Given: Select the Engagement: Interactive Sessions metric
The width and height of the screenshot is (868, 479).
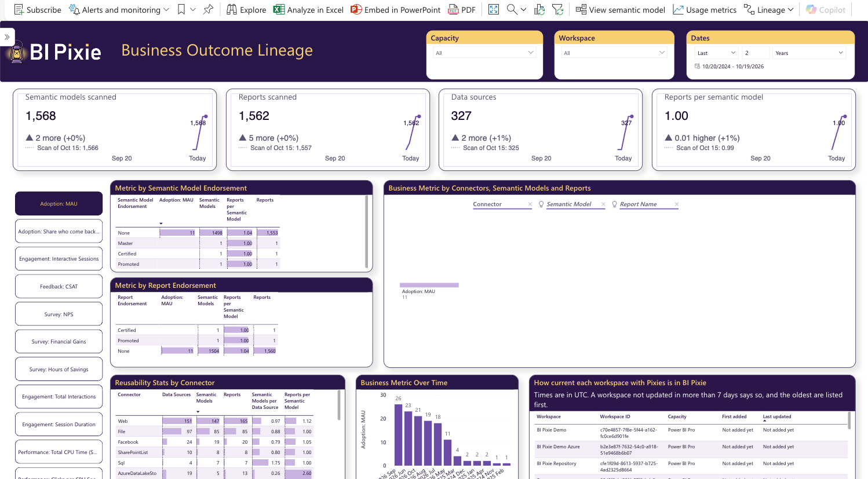Looking at the screenshot, I should click(59, 259).
